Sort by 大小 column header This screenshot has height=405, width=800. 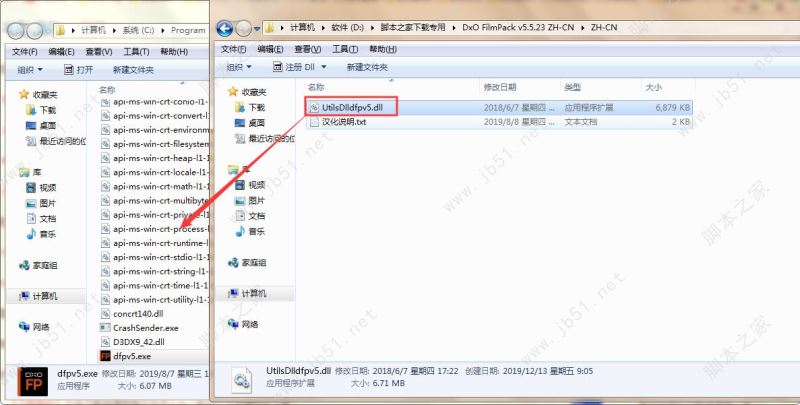(654, 87)
